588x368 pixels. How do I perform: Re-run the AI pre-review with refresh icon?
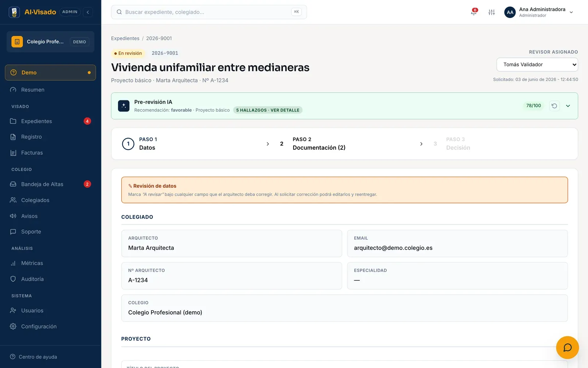tap(554, 106)
